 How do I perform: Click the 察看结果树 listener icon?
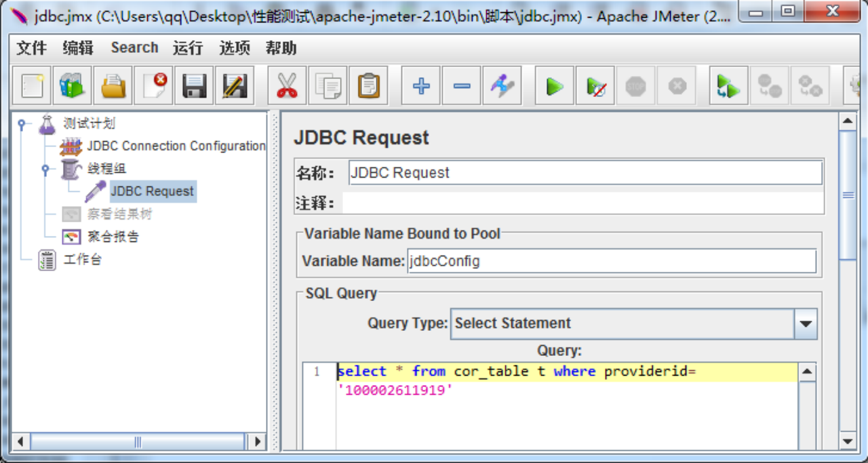coord(71,214)
